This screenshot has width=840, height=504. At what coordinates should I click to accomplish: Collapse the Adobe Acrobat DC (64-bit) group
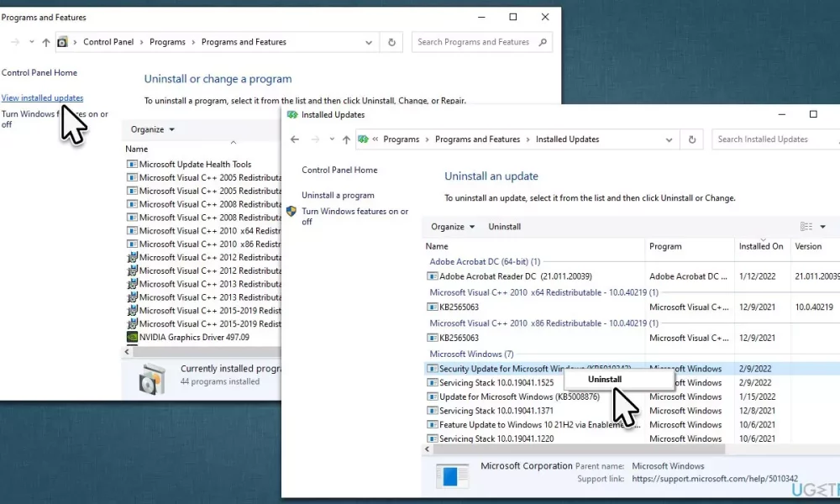tap(485, 262)
